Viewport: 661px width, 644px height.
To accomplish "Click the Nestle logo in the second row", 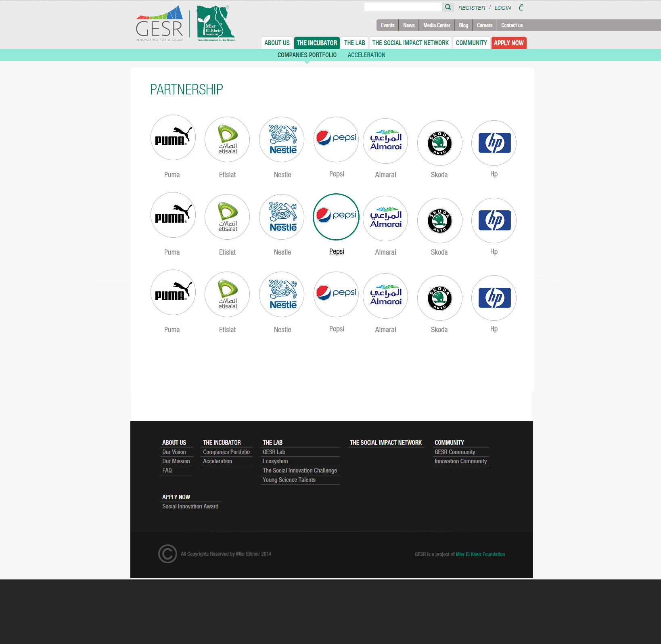I will 282,217.
